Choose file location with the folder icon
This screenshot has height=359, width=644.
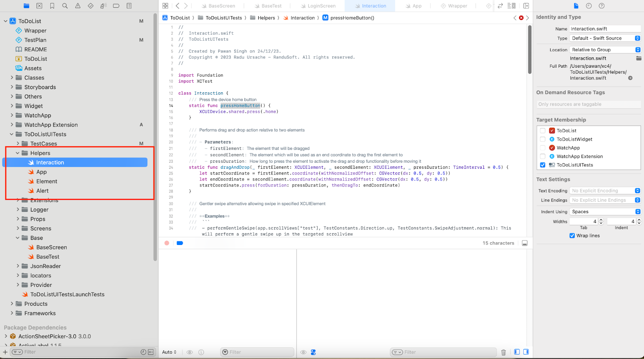tap(639, 58)
